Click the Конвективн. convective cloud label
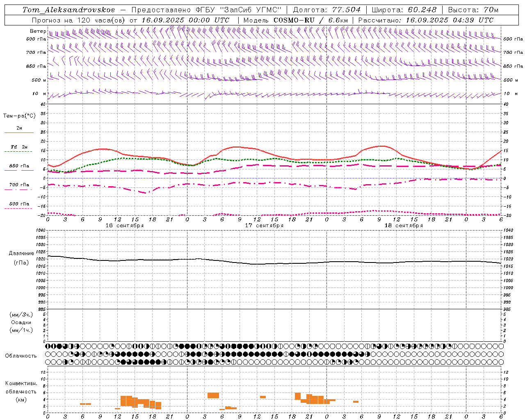Screen dimensions: 525x420 (x=21, y=383)
